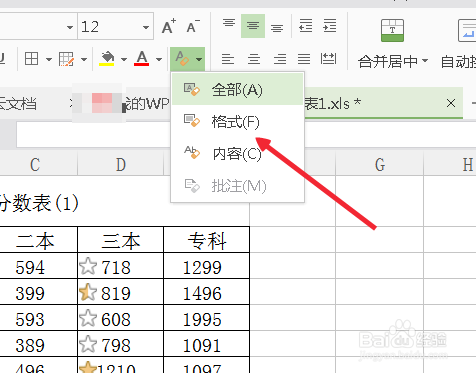The image size is (476, 373).
Task: Toggle vertical middle alignment
Action: pos(253,26)
